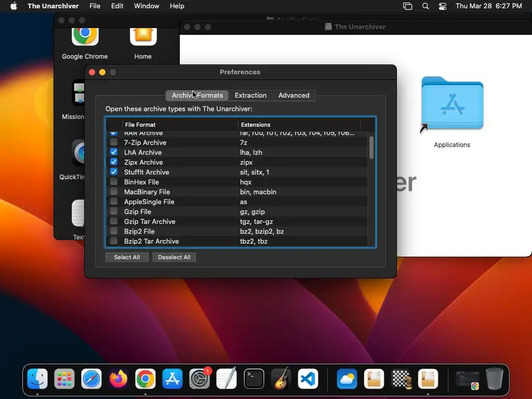This screenshot has width=532, height=399.
Task: Open the Trash in the Dock
Action: point(495,378)
